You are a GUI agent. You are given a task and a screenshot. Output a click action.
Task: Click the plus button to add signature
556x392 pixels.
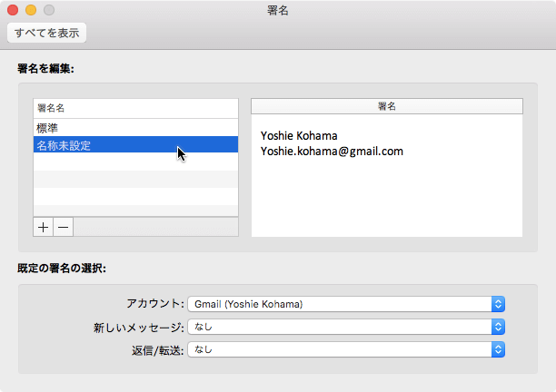[x=43, y=227]
